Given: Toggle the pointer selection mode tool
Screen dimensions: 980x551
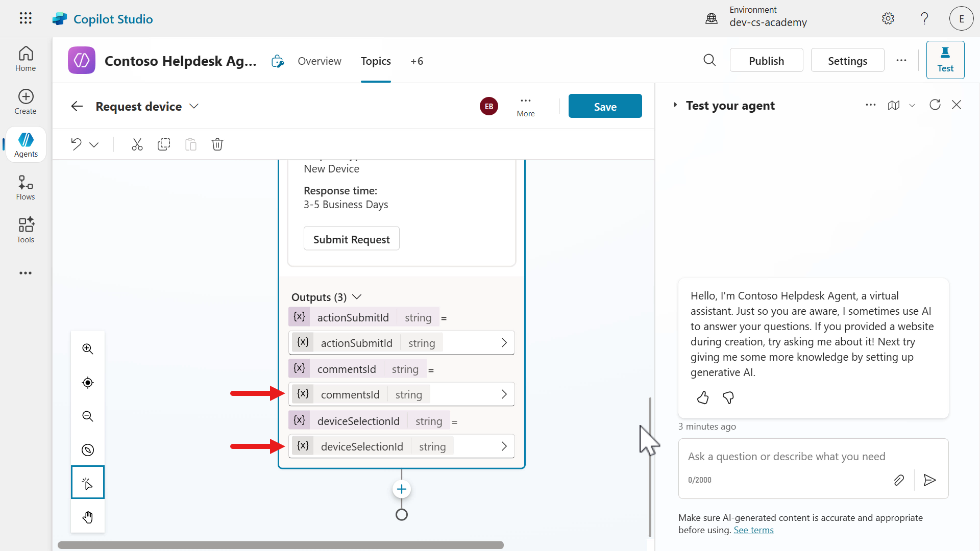Looking at the screenshot, I should [x=88, y=483].
